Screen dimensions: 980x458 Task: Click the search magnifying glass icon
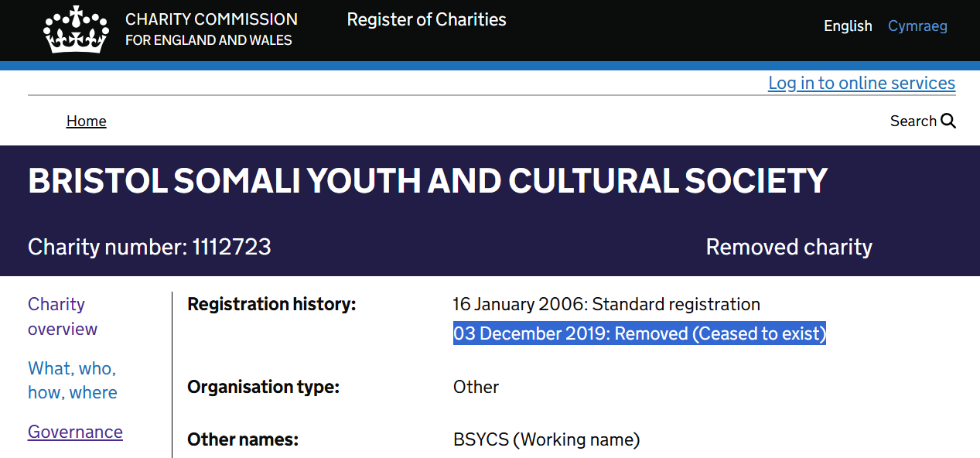click(x=948, y=121)
